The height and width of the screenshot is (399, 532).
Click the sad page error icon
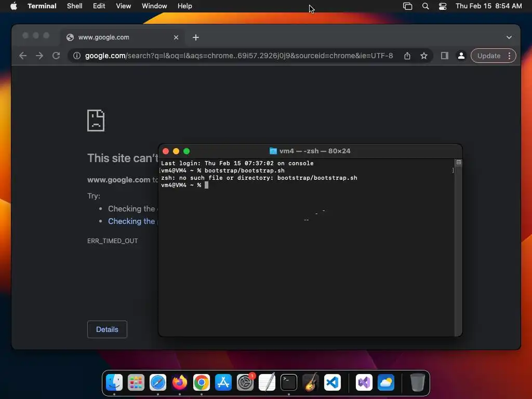[96, 121]
